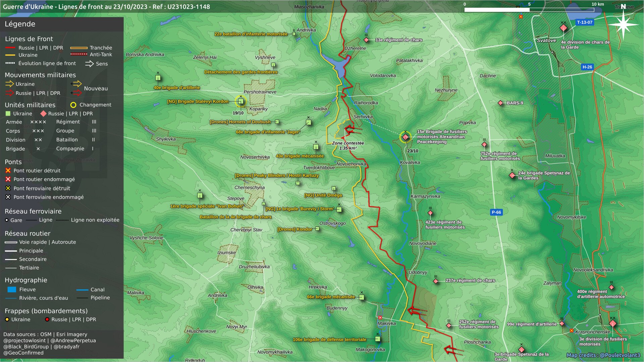This screenshot has height=362, width=644.
Task: Select the 24e brigade Spetsnaz diamond marker
Action: pyautogui.click(x=512, y=175)
